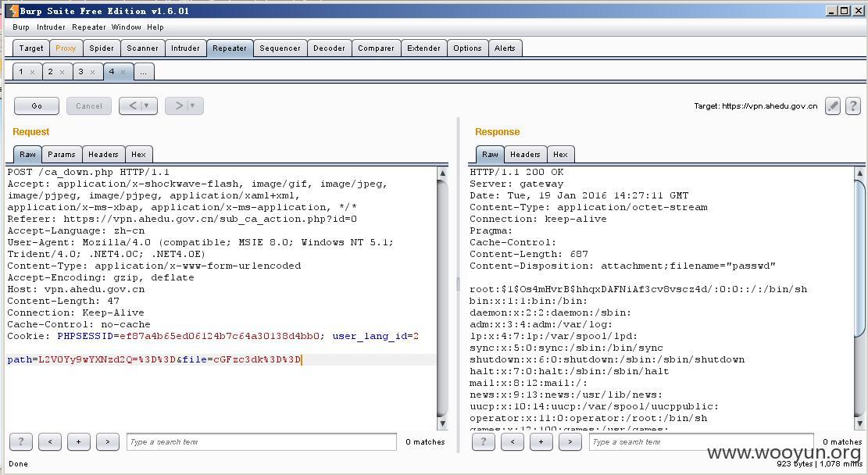Click the Host: vpn.ahedu.gov.cn header

(x=76, y=289)
